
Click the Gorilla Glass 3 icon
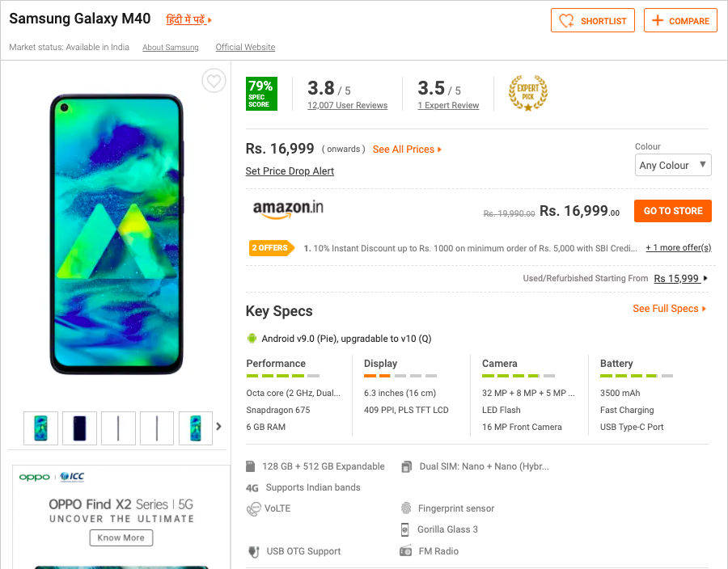click(406, 529)
